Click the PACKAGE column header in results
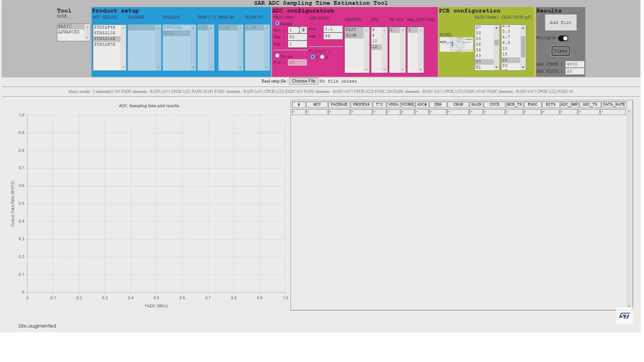 339,104
